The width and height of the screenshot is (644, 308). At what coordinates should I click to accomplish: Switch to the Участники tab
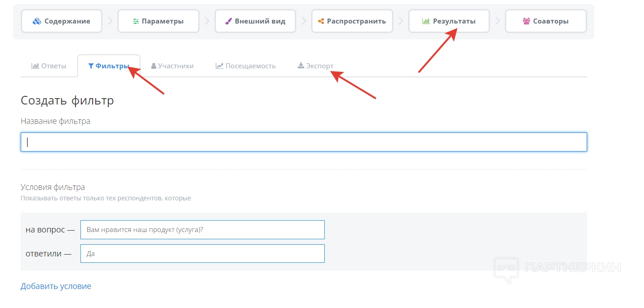click(173, 66)
